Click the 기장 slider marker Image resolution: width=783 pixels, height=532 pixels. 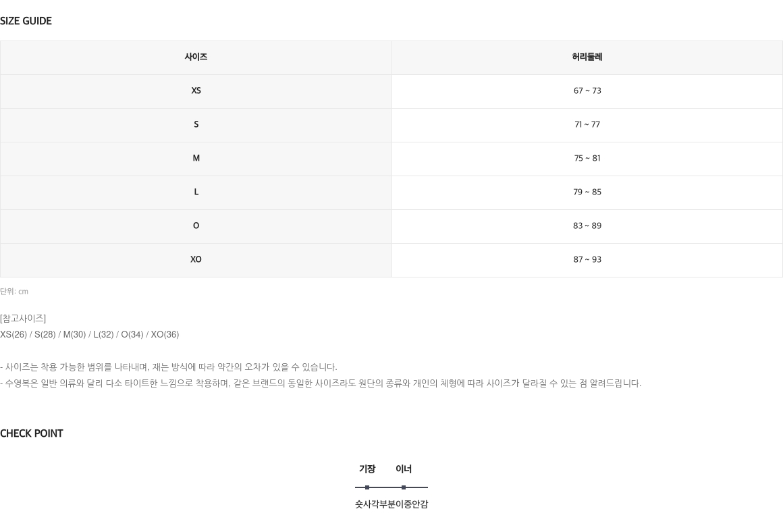tap(367, 487)
